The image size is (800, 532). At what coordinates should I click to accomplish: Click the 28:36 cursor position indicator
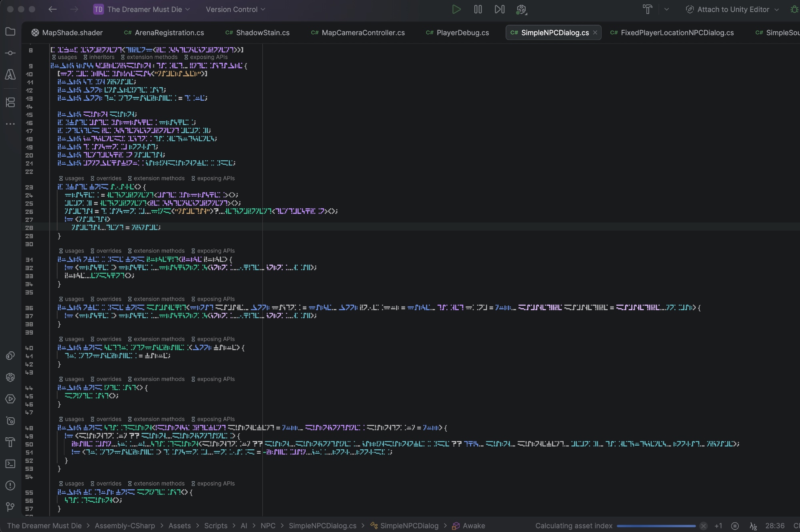coord(775,526)
